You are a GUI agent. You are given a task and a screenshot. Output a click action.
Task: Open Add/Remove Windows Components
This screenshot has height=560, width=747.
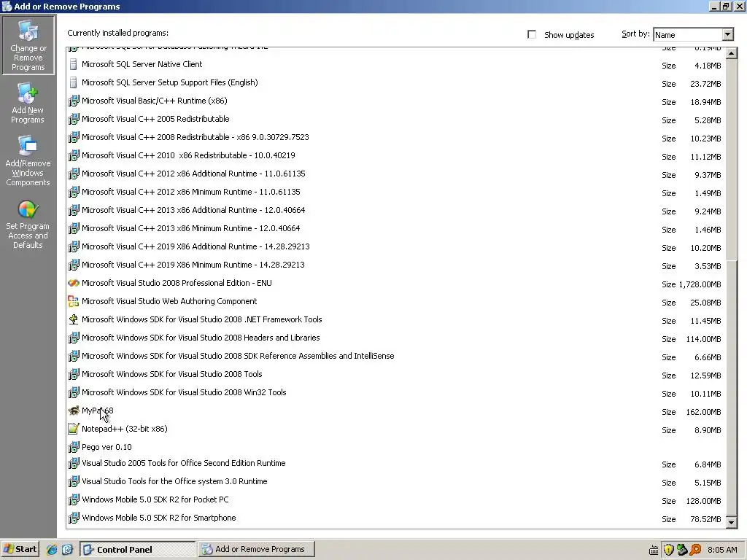click(x=28, y=161)
